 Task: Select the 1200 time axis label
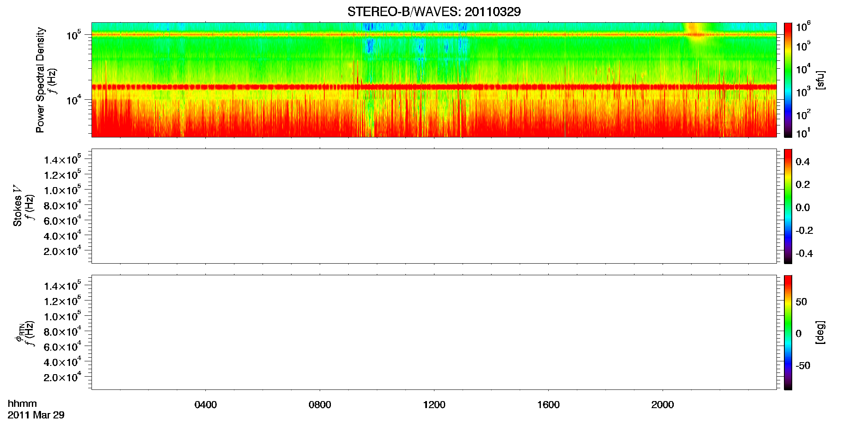[x=434, y=405]
